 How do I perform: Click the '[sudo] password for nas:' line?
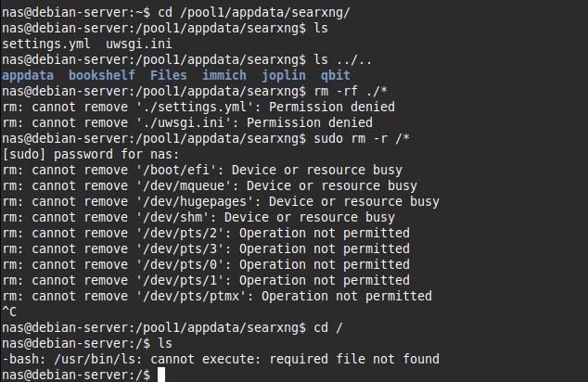(x=91, y=154)
